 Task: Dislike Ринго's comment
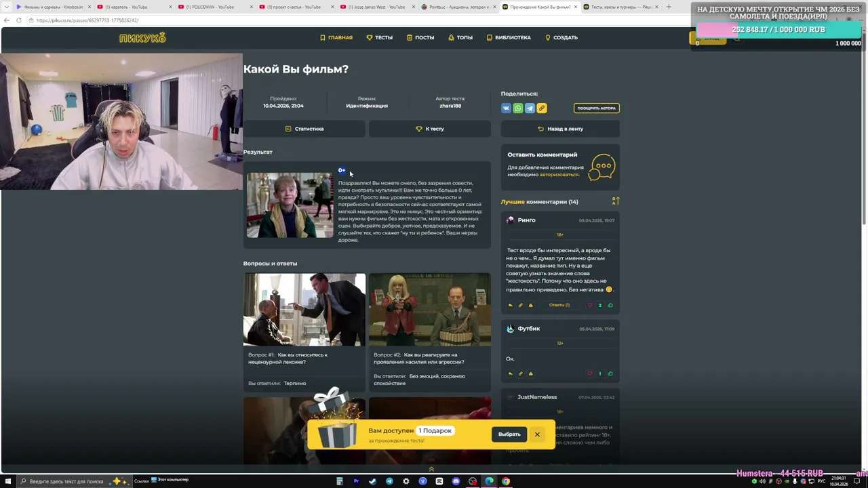(x=590, y=305)
